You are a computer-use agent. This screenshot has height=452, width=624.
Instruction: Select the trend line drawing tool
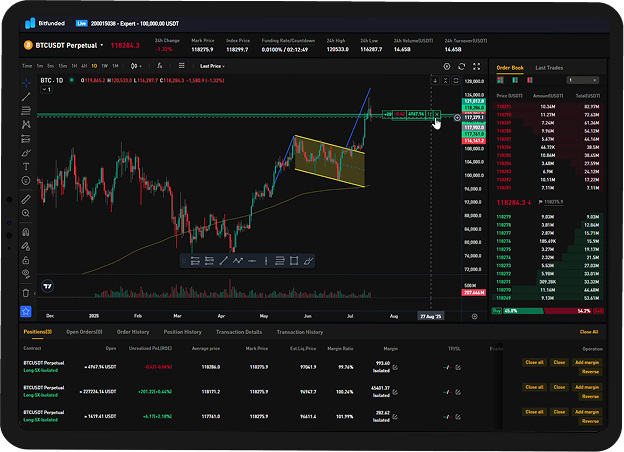pyautogui.click(x=26, y=96)
